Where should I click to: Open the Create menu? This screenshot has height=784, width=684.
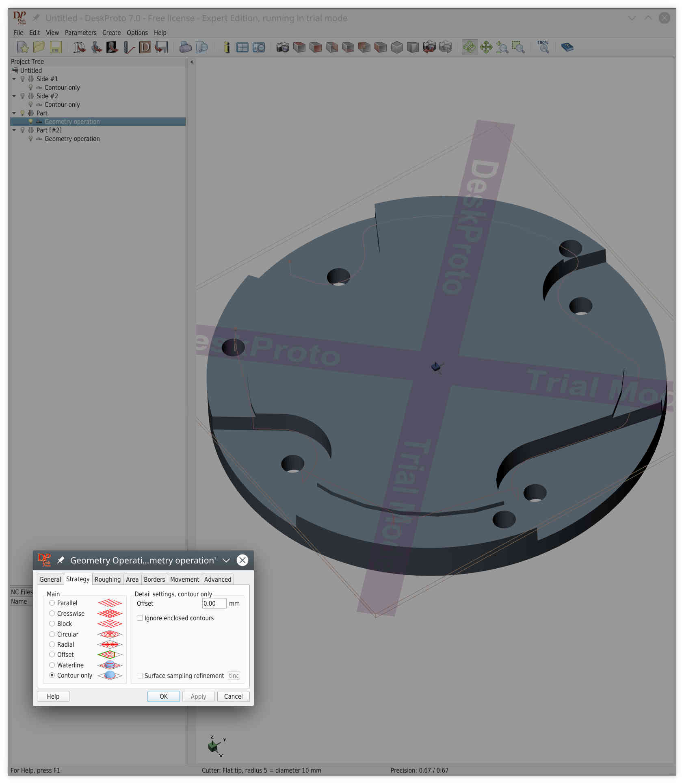click(111, 32)
